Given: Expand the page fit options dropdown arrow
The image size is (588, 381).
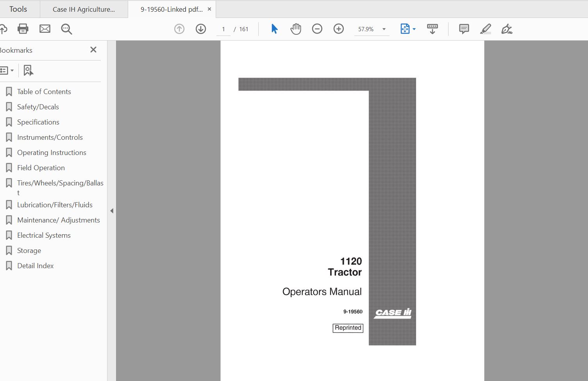Looking at the screenshot, I should coord(414,29).
